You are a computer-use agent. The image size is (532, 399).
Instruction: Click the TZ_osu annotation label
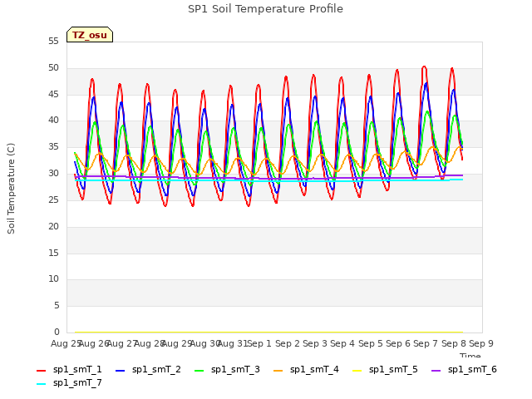click(x=90, y=35)
